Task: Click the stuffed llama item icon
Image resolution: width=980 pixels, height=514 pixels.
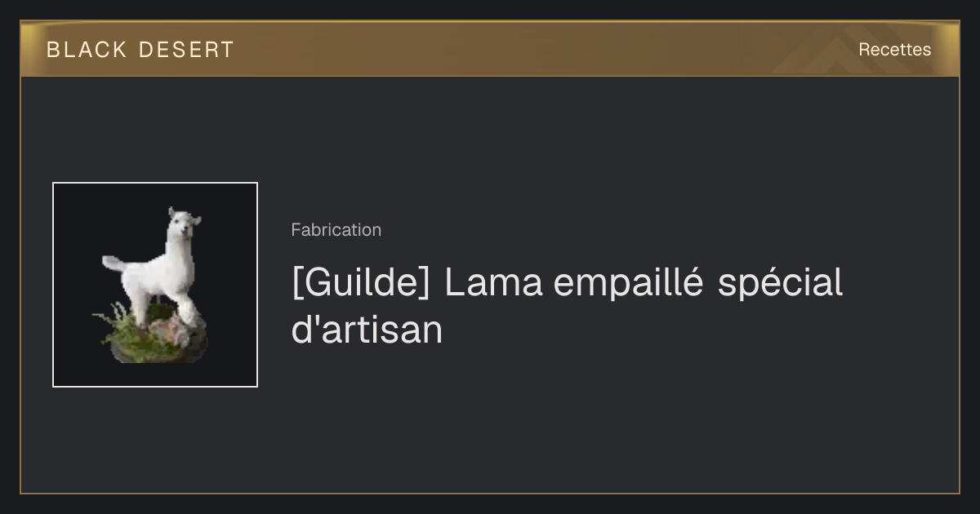Action: point(155,285)
